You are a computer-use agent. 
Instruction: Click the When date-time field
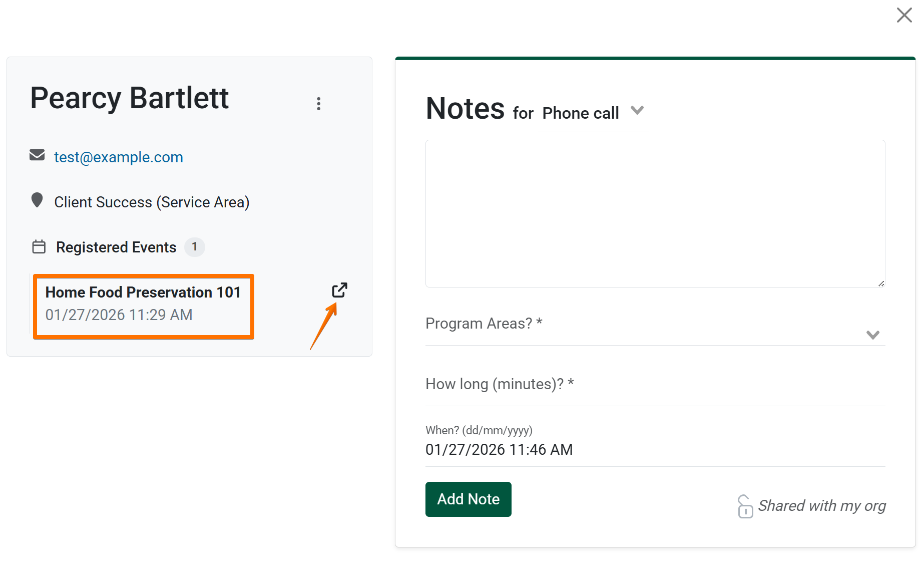pyautogui.click(x=655, y=449)
